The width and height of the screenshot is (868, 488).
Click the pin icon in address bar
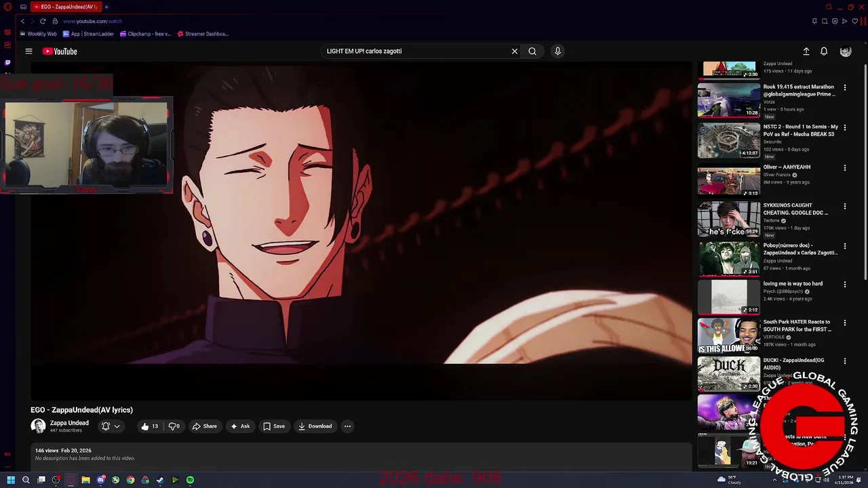[814, 21]
